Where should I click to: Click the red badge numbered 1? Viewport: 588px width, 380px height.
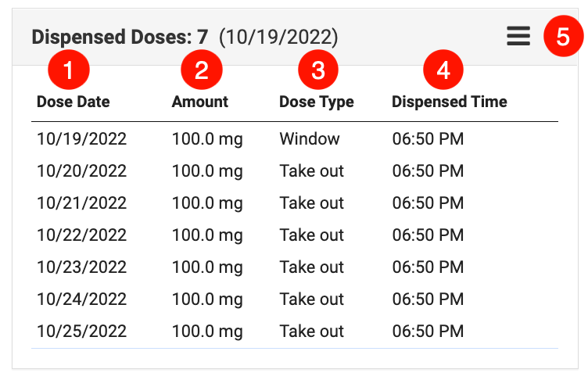[x=68, y=71]
